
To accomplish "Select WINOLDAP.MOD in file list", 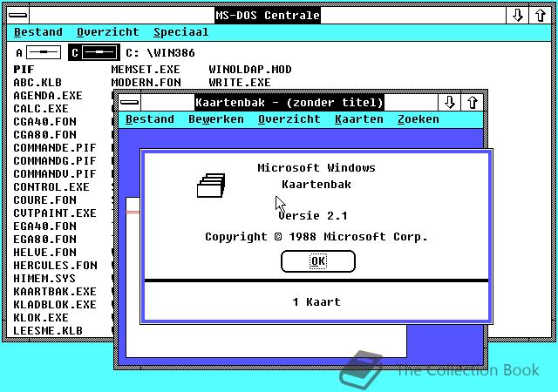I will pyautogui.click(x=250, y=70).
